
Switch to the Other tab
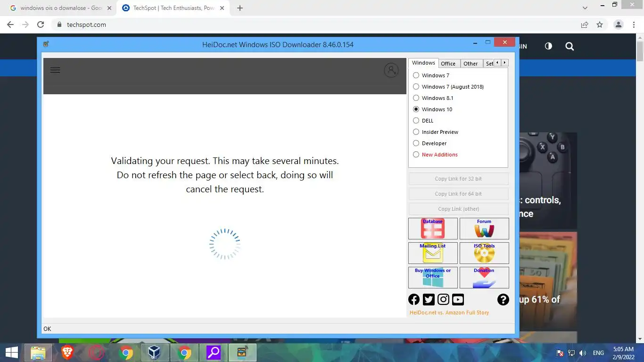471,64
